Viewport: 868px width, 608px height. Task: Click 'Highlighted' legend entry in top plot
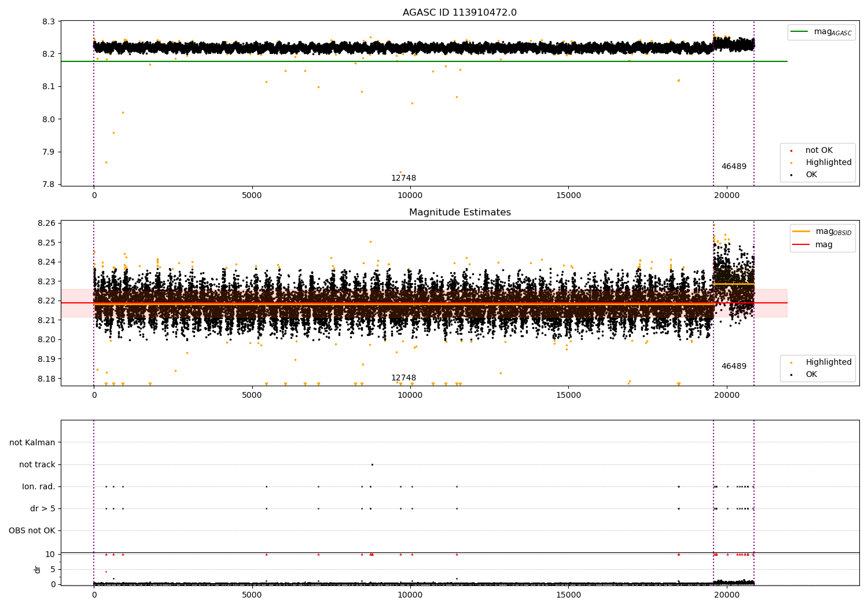coord(828,163)
